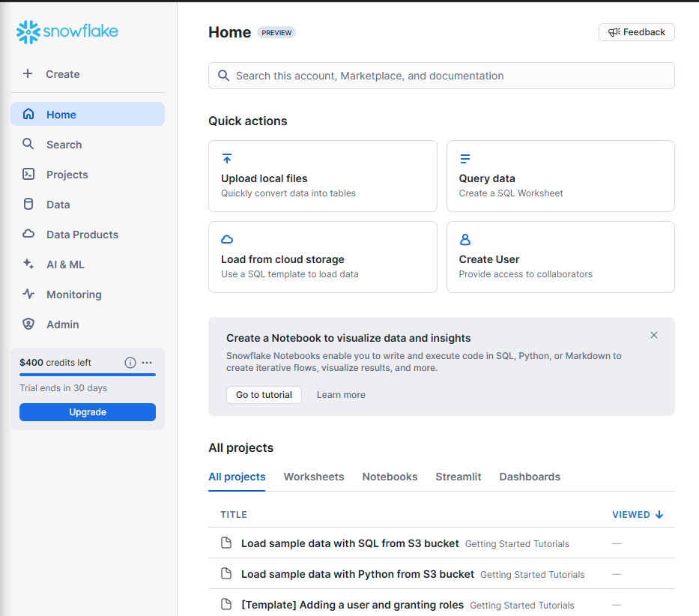Click the Admin shield icon
Viewport: 699px width, 616px height.
coord(28,324)
